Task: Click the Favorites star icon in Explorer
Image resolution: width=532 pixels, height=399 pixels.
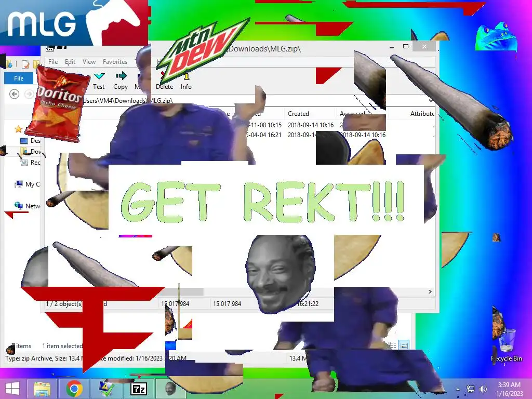Action: click(x=18, y=129)
